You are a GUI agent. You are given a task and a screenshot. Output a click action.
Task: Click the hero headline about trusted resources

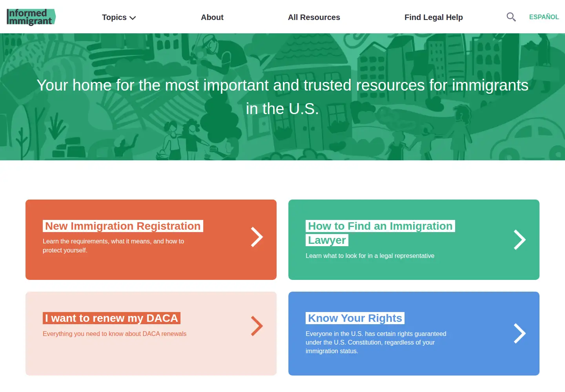click(x=282, y=97)
